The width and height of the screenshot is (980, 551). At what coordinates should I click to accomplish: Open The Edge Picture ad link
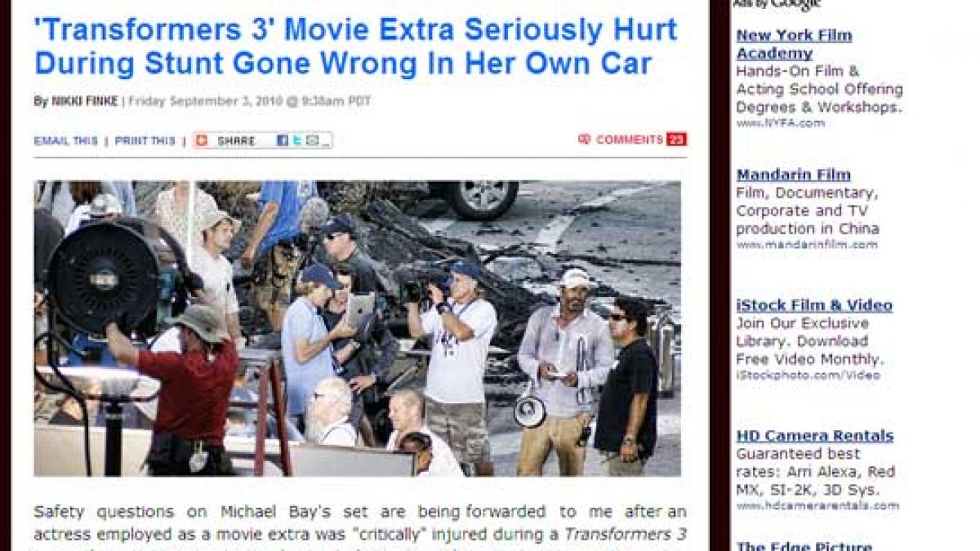(x=804, y=545)
